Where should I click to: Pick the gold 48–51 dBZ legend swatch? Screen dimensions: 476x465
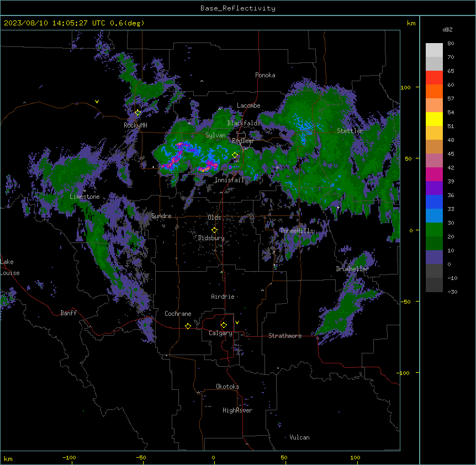point(434,133)
